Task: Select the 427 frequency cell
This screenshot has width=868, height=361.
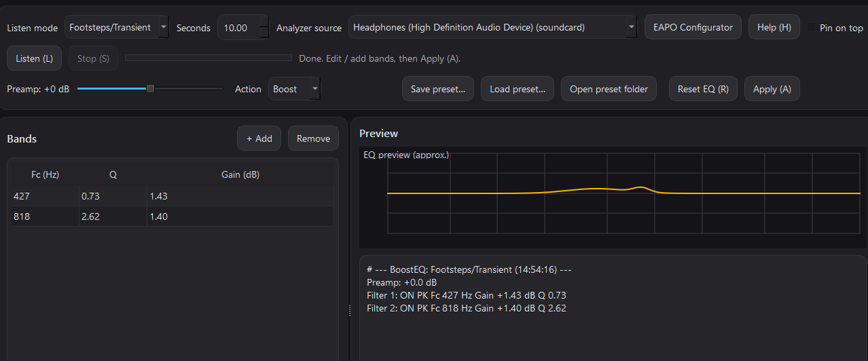Action: (45, 196)
